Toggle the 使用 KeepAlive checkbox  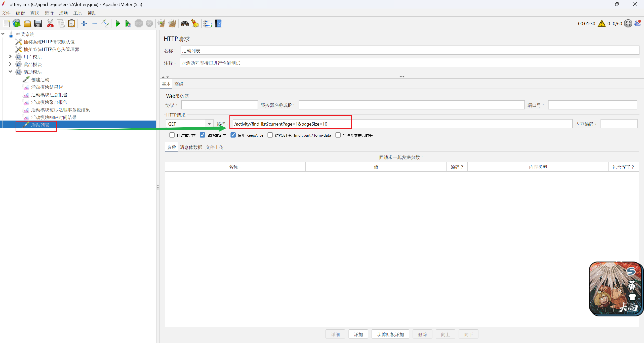click(x=233, y=135)
